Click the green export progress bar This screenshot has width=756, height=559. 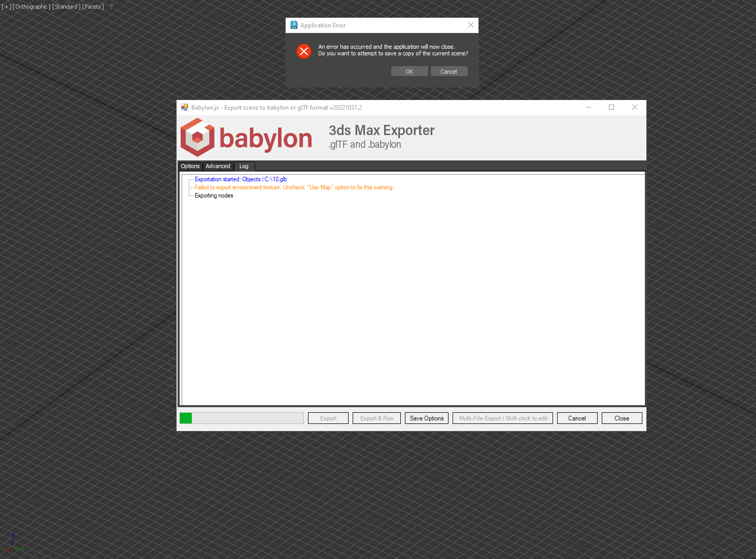click(242, 418)
